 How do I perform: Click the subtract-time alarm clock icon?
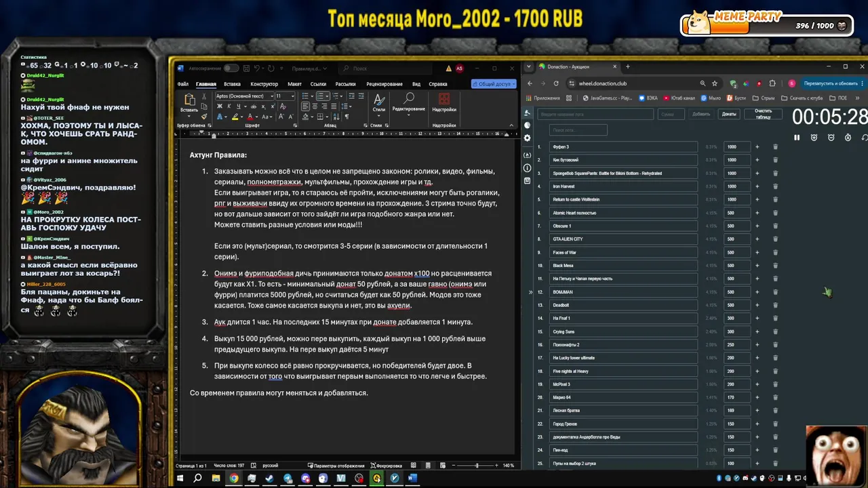[831, 138]
